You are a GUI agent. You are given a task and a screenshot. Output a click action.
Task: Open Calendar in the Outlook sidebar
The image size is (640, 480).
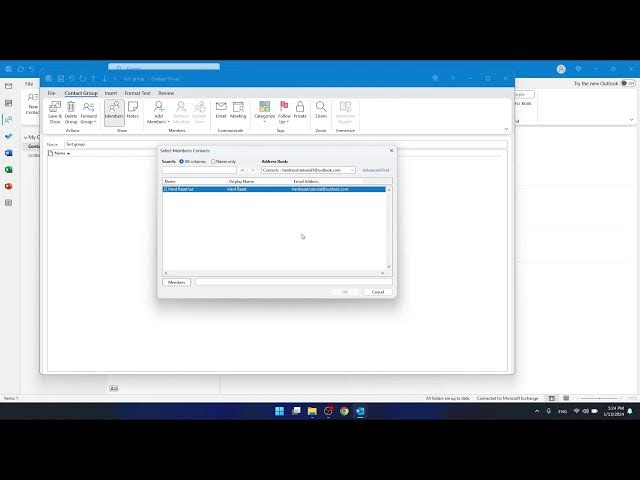pyautogui.click(x=9, y=103)
